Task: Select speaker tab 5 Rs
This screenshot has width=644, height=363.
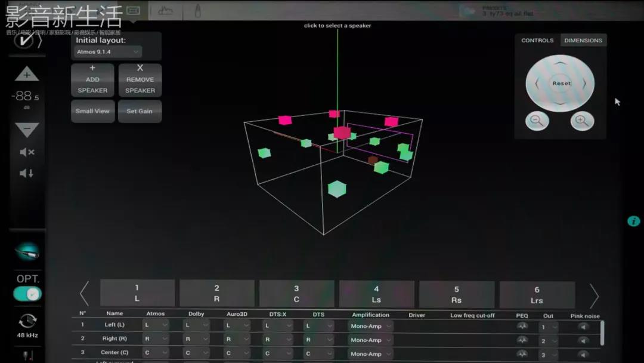Action: click(457, 294)
